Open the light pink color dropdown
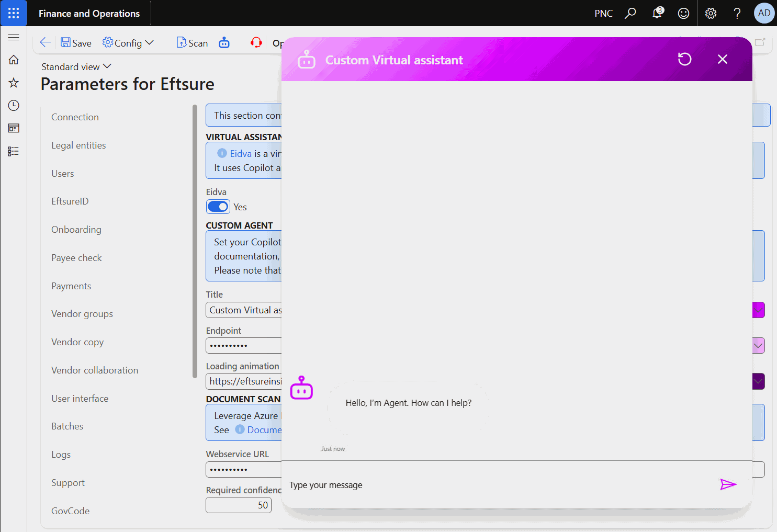The image size is (777, 532). [x=758, y=346]
